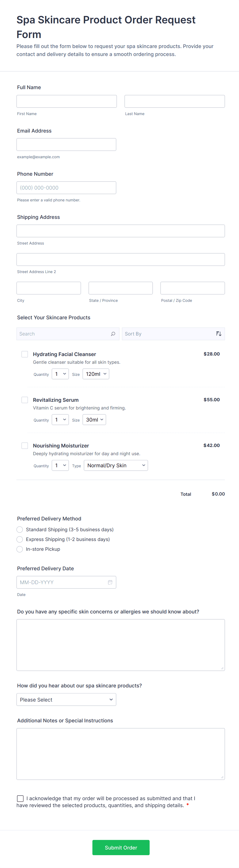Click the skin concerns or allergies text area
Screen dimensions: 239x868
120,645
